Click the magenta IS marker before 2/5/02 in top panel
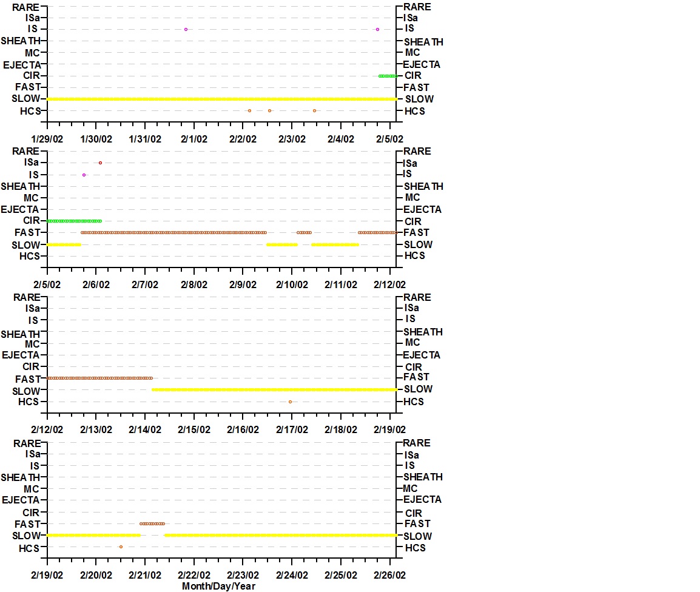Viewport: 700px width, 592px height. (377, 30)
